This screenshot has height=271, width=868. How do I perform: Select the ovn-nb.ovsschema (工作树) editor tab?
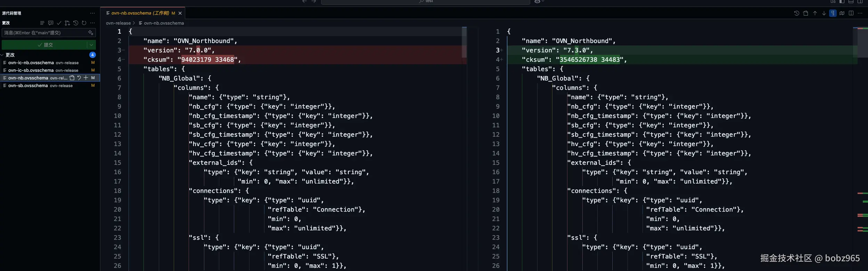(143, 13)
